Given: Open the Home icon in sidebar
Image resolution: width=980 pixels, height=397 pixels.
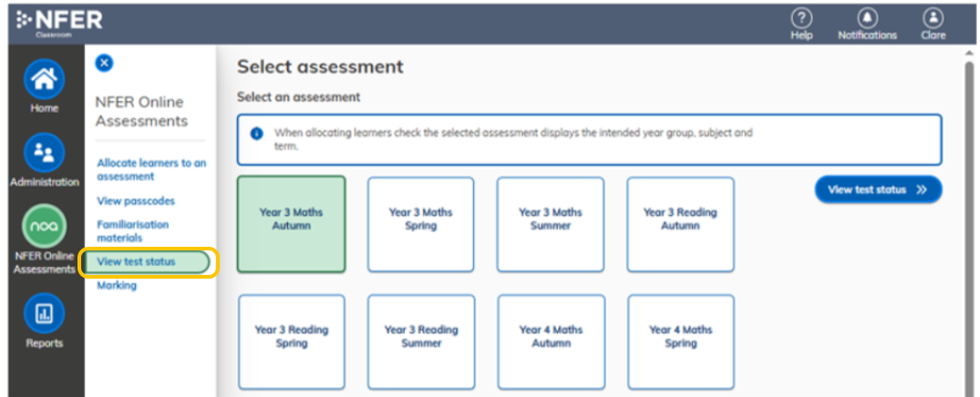Looking at the screenshot, I should (x=44, y=79).
